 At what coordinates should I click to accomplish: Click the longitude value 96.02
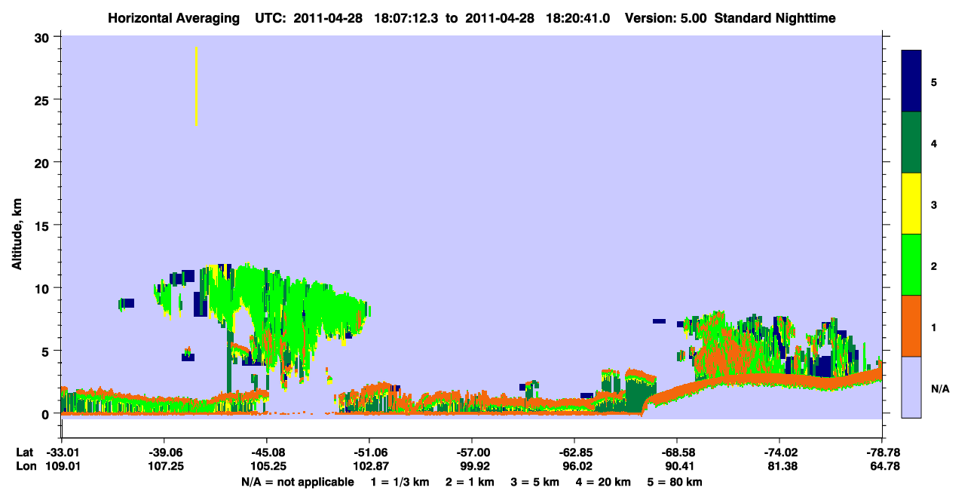point(574,466)
